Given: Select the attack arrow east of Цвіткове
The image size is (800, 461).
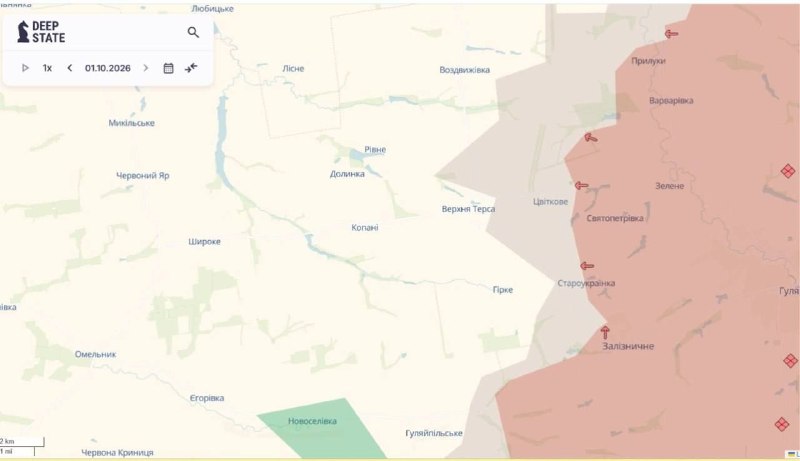Looking at the screenshot, I should click(582, 186).
